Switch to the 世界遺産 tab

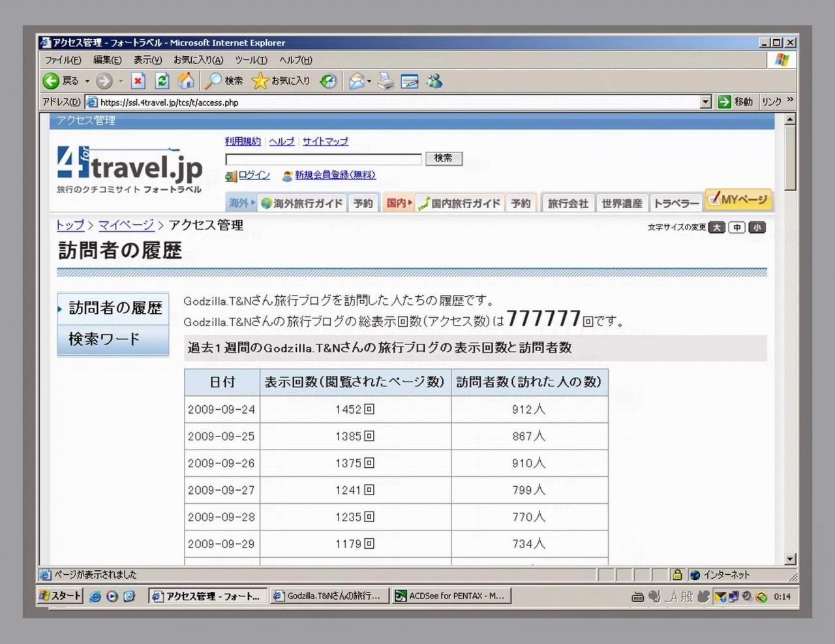pos(622,204)
